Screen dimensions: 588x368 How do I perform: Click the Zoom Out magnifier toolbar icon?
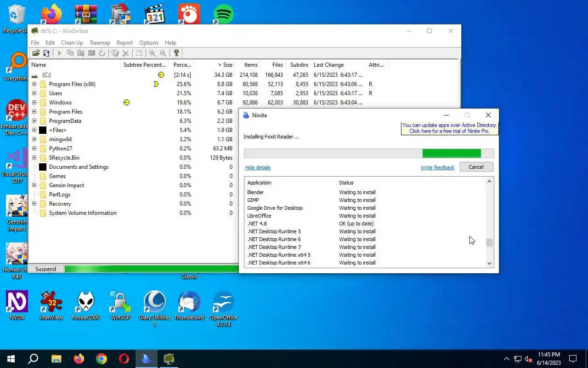(163, 53)
